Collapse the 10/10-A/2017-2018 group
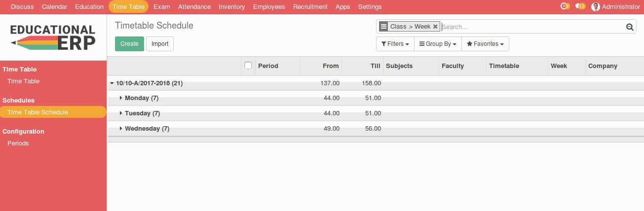The image size is (644, 211). pos(112,83)
